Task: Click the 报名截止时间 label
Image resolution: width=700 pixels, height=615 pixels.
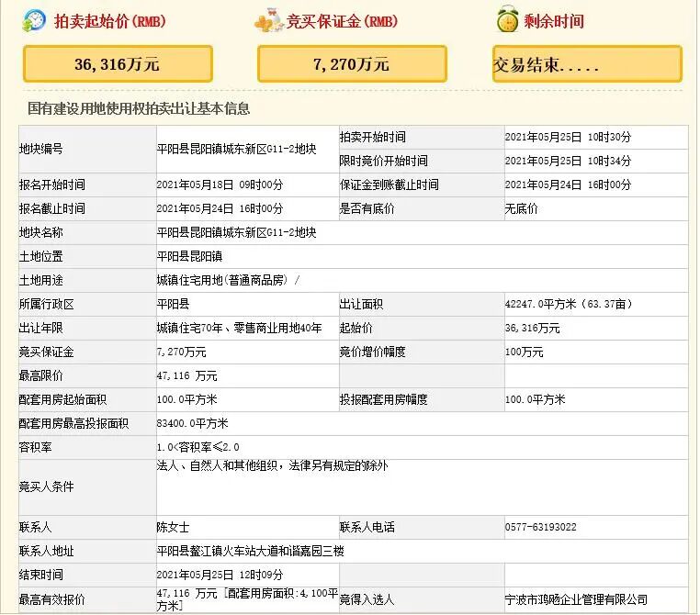Action: point(51,208)
